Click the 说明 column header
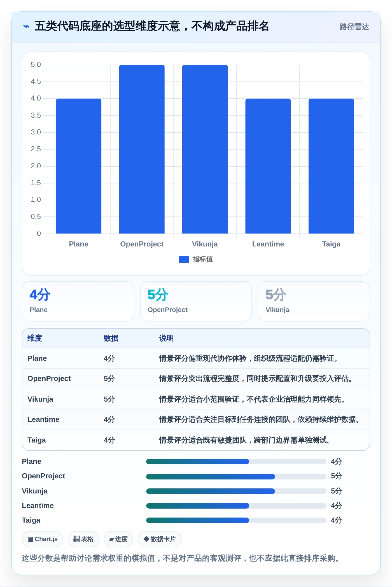 click(x=167, y=338)
